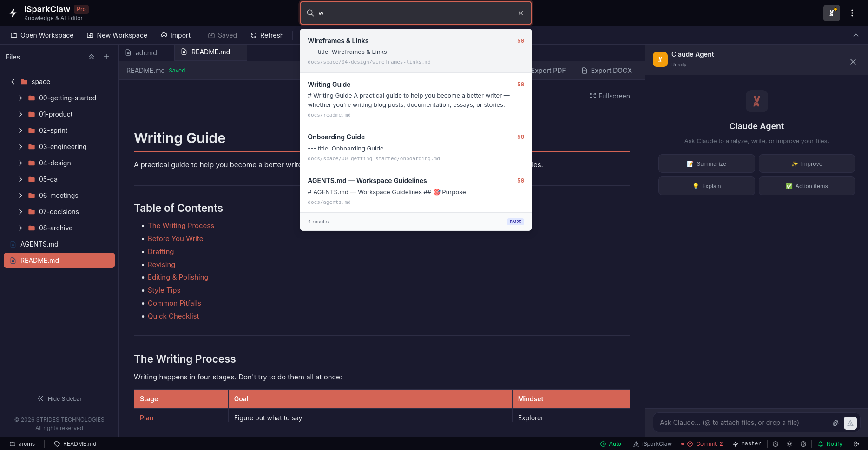Click the aroms folder in status bar
This screenshot has height=450, width=868.
pyautogui.click(x=22, y=444)
